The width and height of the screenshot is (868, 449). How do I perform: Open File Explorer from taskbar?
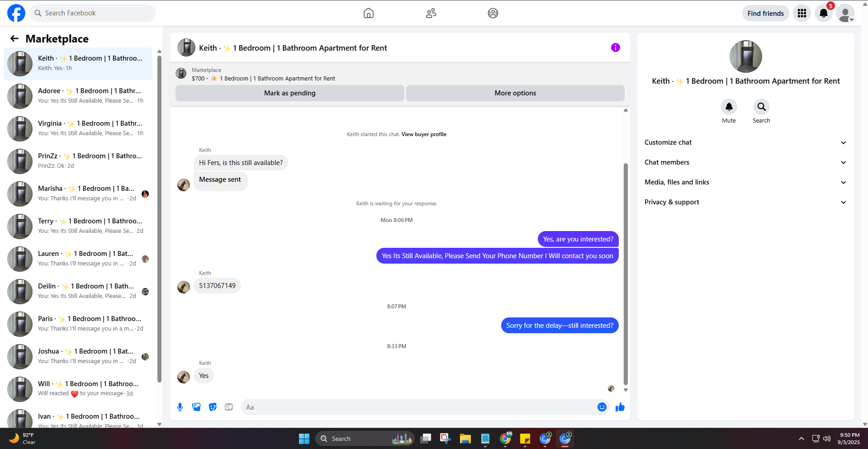(465, 439)
